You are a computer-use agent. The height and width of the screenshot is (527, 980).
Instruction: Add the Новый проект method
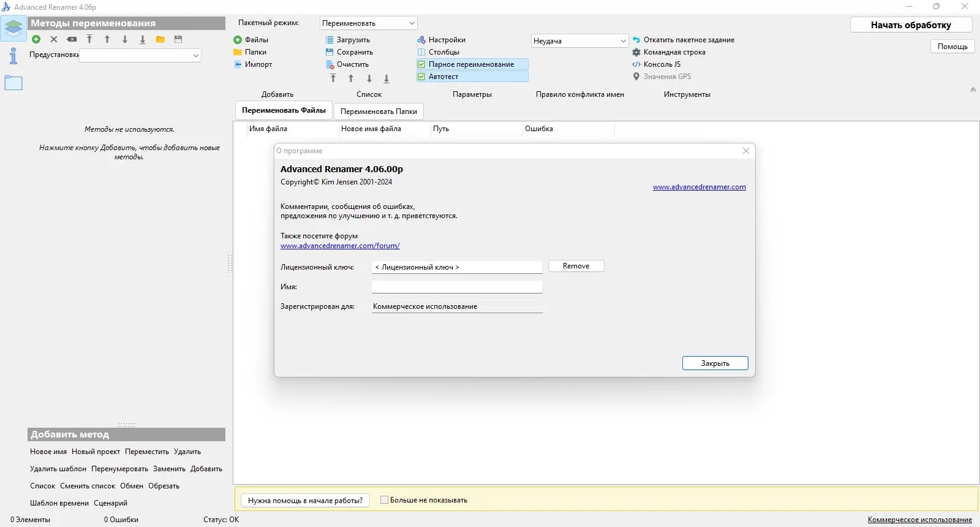[x=96, y=452]
